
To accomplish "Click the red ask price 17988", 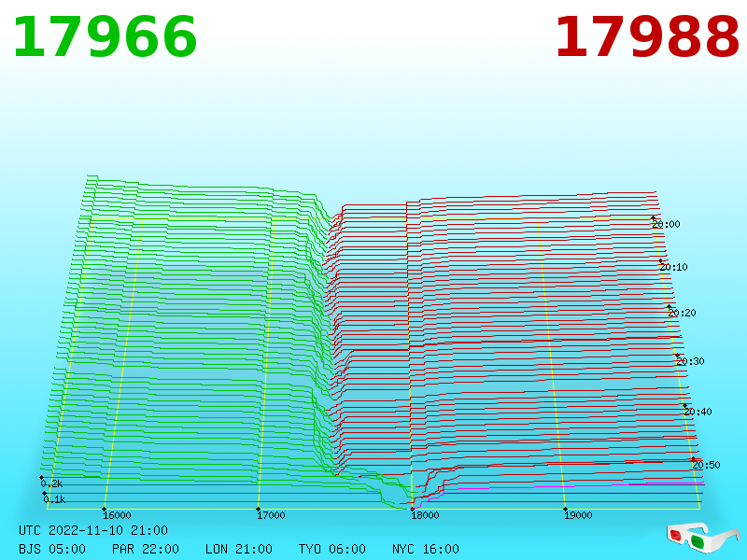I will click(x=647, y=37).
